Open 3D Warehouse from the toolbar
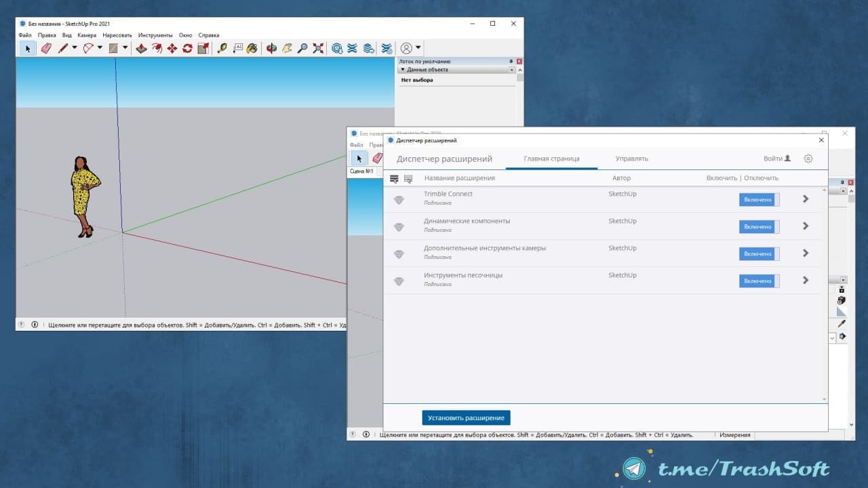Viewport: 868px width, 488px height. 337,48
